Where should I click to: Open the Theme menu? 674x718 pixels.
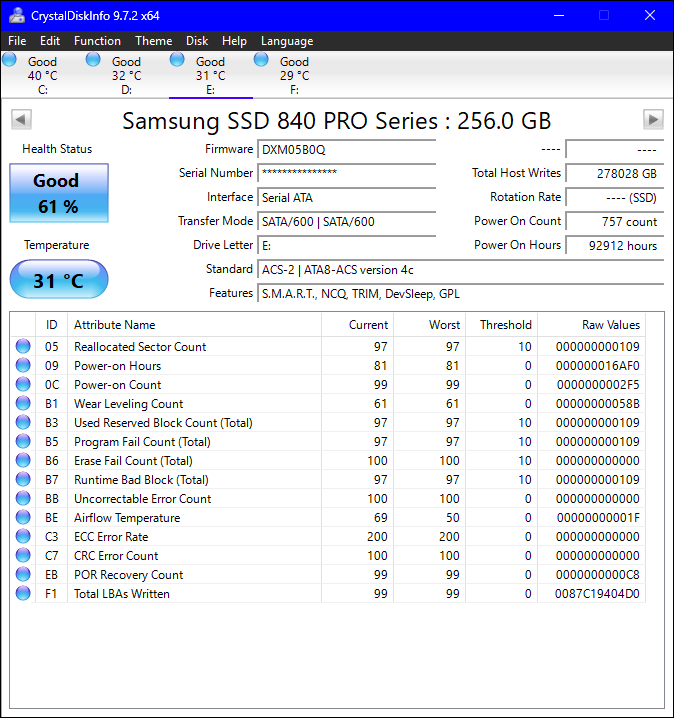(x=153, y=41)
